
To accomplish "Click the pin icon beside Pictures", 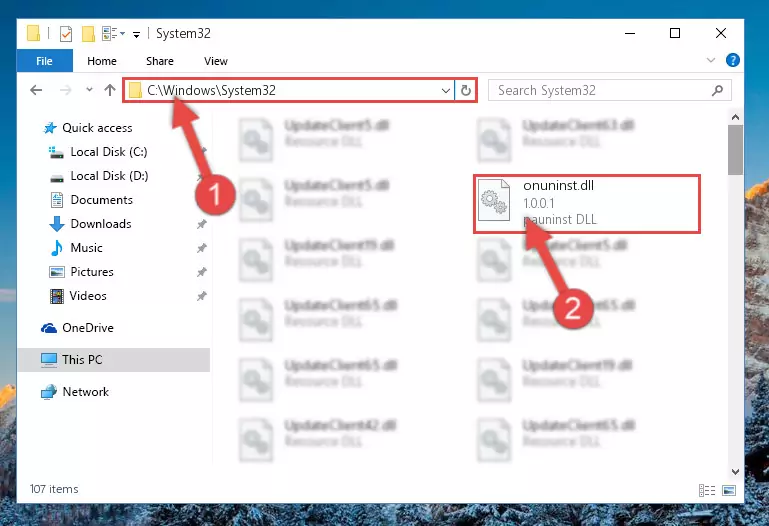I will (x=202, y=272).
